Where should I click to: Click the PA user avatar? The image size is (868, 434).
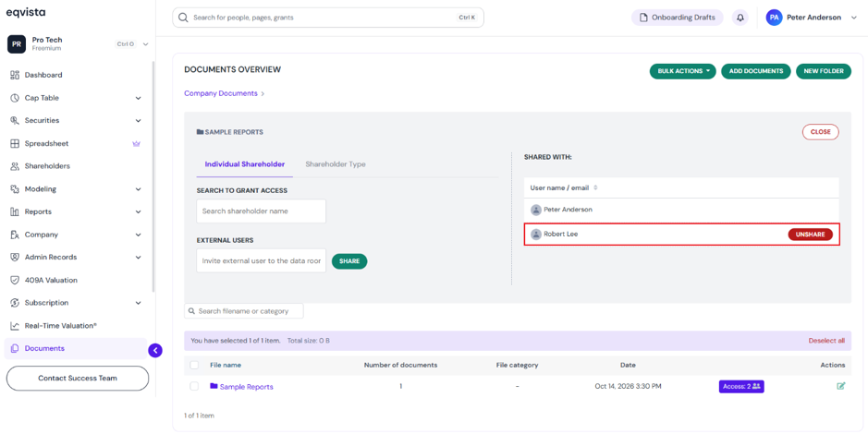pyautogui.click(x=775, y=18)
